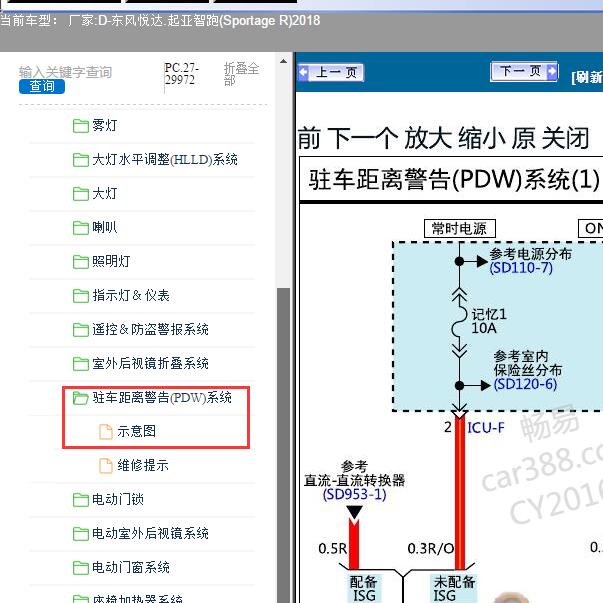The width and height of the screenshot is (603, 603).
Task: Go to next page with 下一页
Action: 525,72
